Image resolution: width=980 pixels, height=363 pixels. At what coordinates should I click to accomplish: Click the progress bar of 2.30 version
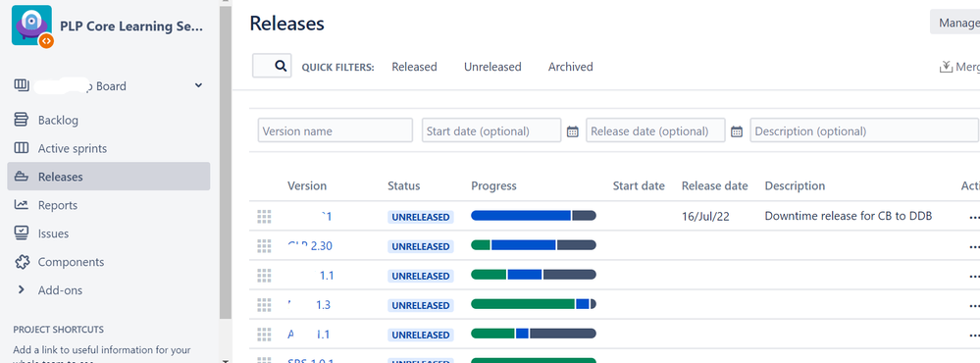point(534,245)
